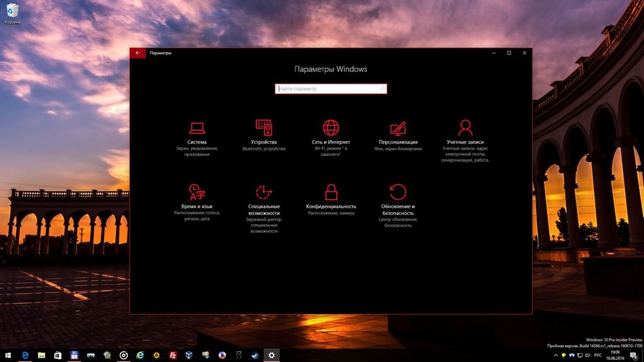Open the Windows Start menu
The height and width of the screenshot is (362, 644).
8,355
